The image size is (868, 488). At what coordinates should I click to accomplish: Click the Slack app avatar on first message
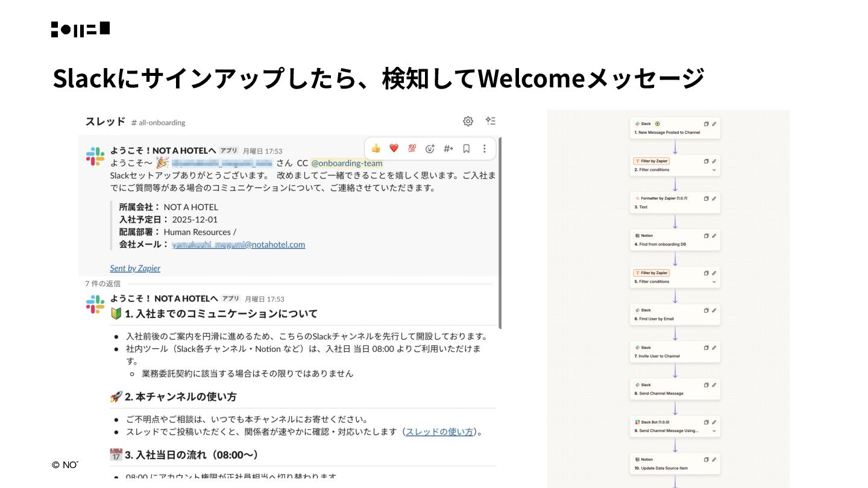95,156
